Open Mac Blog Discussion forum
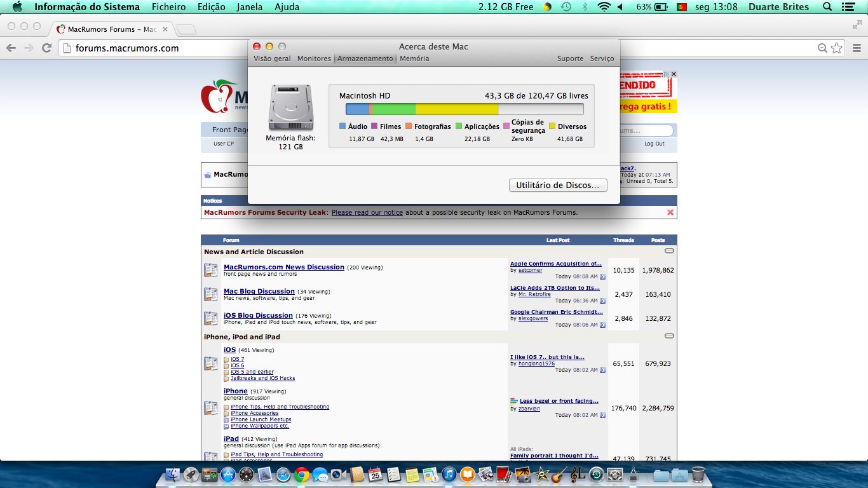 click(259, 292)
